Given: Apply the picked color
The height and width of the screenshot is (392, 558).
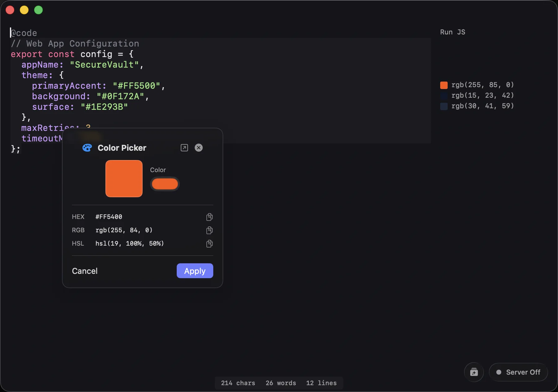Looking at the screenshot, I should tap(195, 271).
